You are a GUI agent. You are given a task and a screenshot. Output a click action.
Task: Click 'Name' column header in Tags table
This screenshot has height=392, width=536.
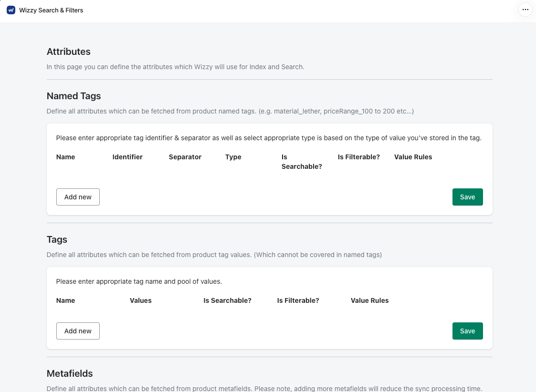[65, 300]
